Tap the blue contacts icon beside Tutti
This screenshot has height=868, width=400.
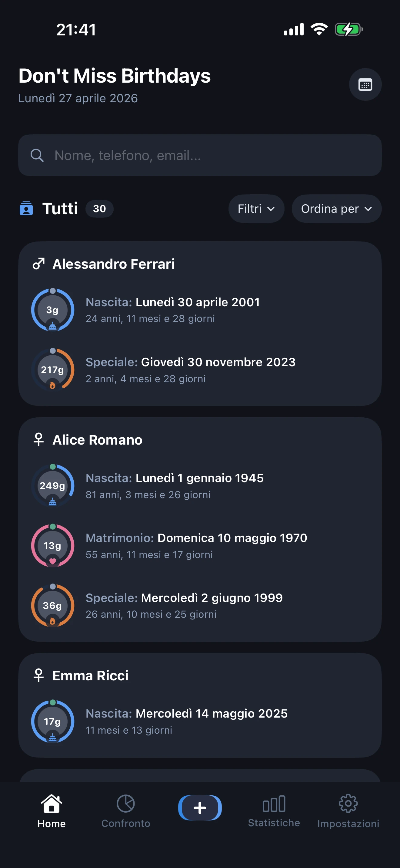pos(26,209)
